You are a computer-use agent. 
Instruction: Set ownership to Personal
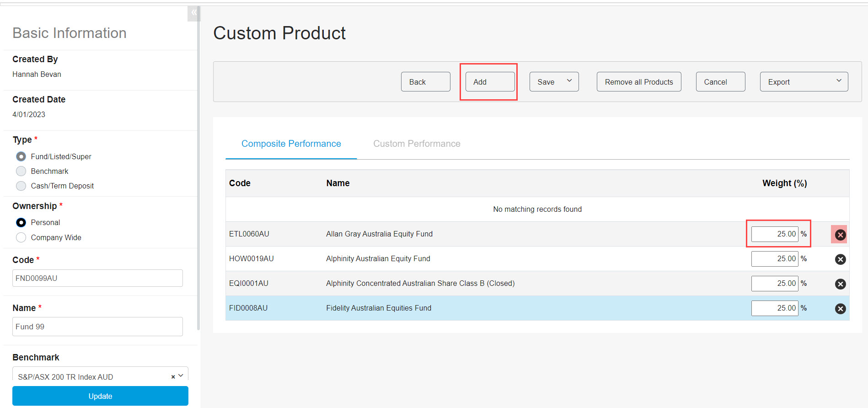point(21,222)
